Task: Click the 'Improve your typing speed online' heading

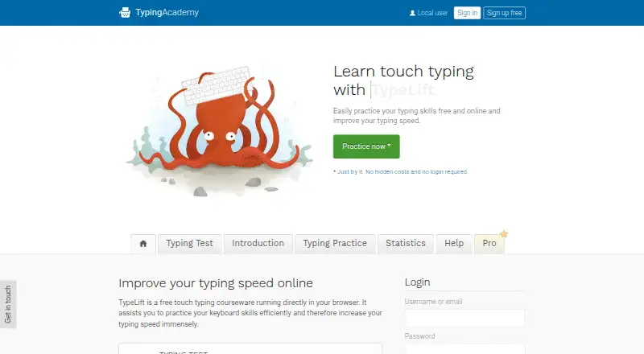Action: (x=216, y=283)
